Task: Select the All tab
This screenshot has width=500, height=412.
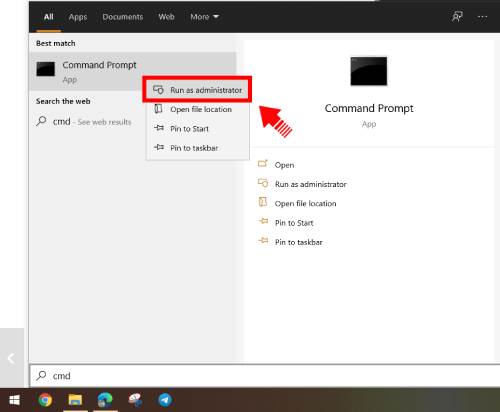Action: click(49, 17)
